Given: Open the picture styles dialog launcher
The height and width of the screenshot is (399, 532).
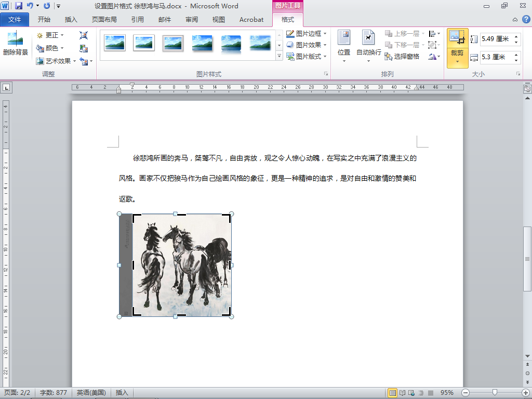Looking at the screenshot, I should (326, 74).
